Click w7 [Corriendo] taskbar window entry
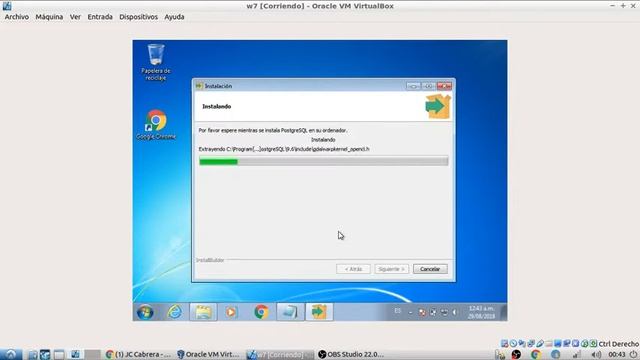This screenshot has height=360, width=640. (x=280, y=354)
